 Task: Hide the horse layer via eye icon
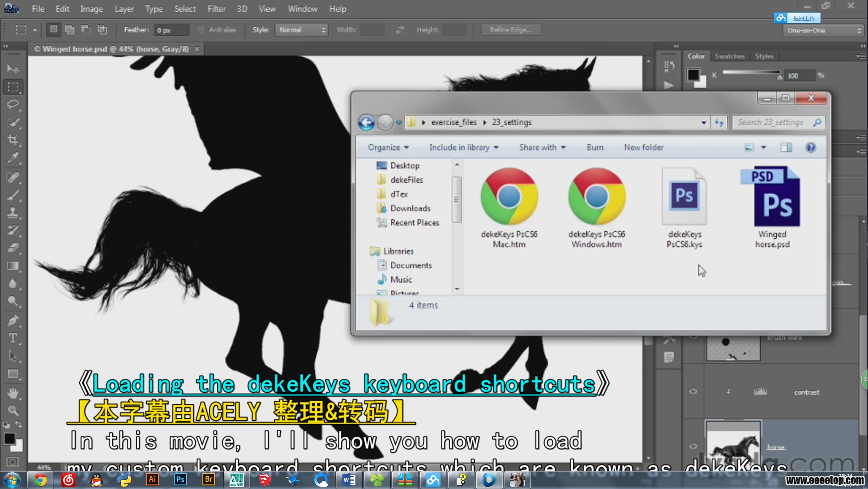pyautogui.click(x=693, y=446)
